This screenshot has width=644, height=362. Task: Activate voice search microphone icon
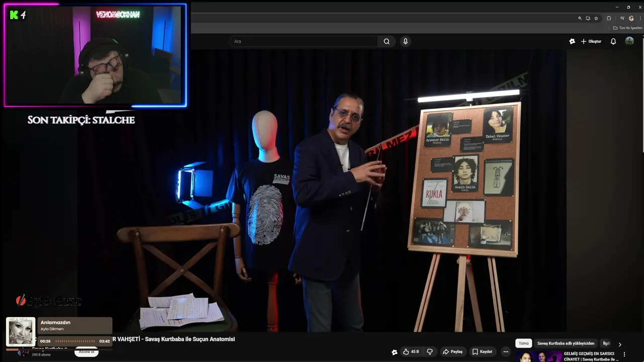coord(406,41)
